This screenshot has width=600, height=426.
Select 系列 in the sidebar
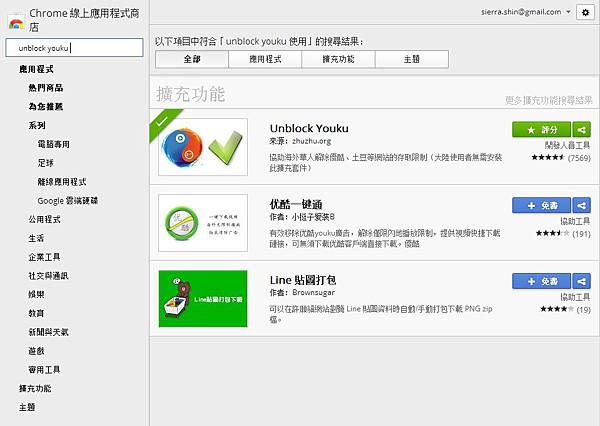point(37,126)
